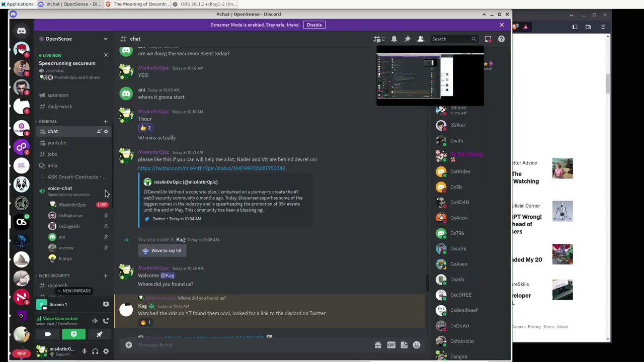This screenshot has height=362, width=644.
Task: Open the Help question mark icon
Action: 501,39
